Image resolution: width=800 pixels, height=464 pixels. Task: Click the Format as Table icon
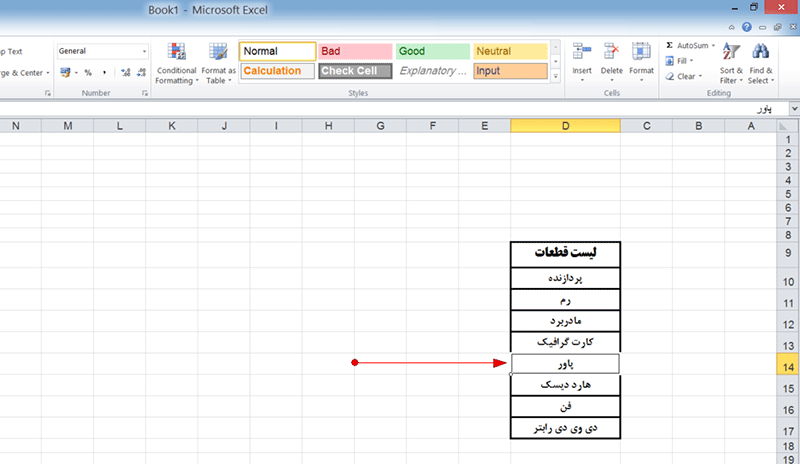pos(219,62)
